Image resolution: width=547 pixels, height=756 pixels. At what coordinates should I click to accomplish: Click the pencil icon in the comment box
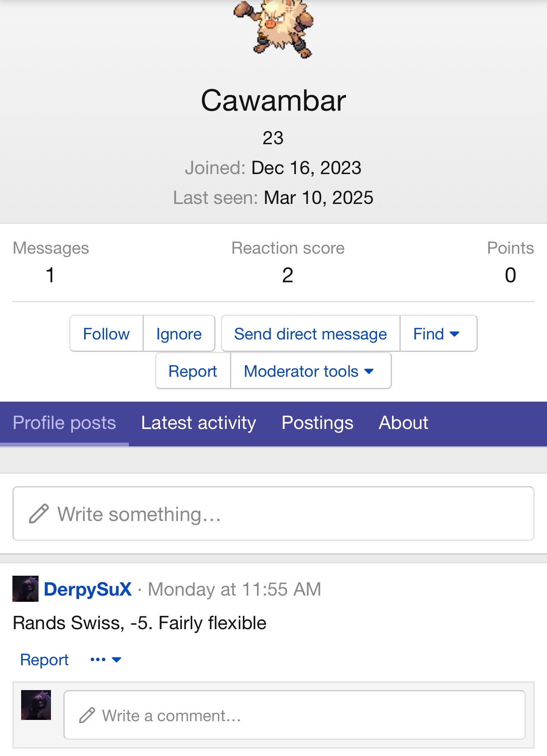[x=87, y=715]
